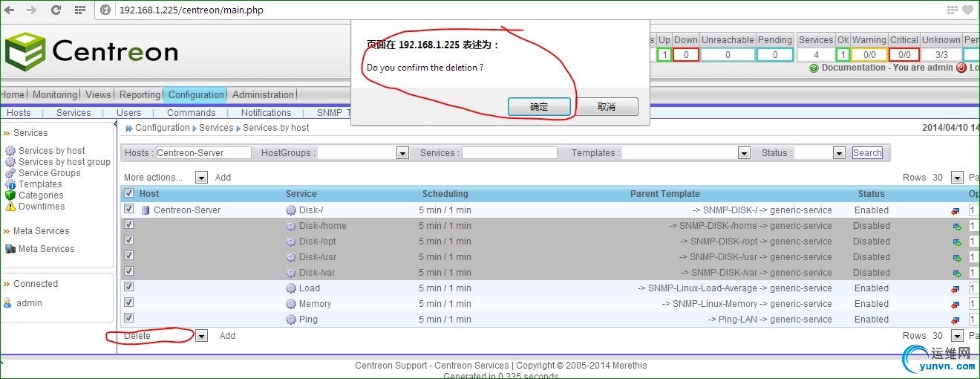The image size is (980, 379).
Task: Uncheck the Disk-/home row checkbox
Action: [x=128, y=224]
